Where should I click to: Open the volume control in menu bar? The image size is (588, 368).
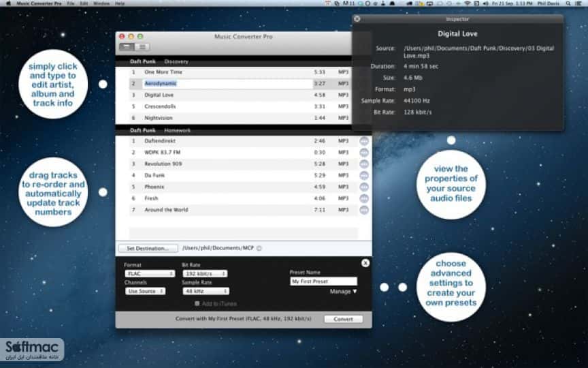coord(486,3)
